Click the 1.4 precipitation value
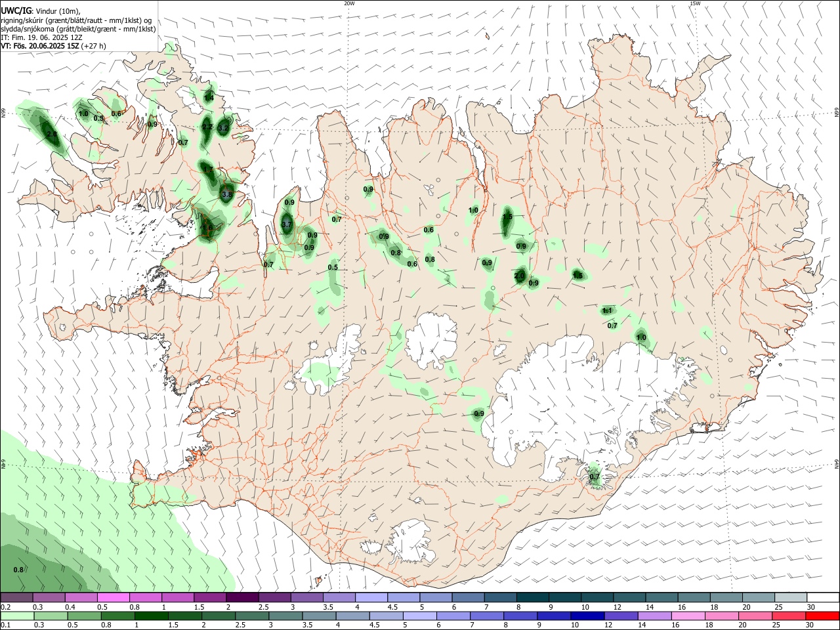This screenshot has width=840, height=630. click(x=209, y=98)
